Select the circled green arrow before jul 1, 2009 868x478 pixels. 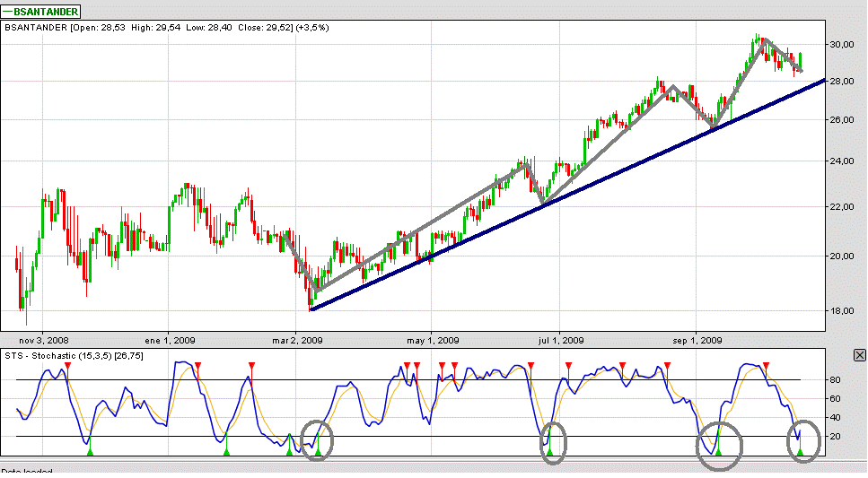click(549, 451)
